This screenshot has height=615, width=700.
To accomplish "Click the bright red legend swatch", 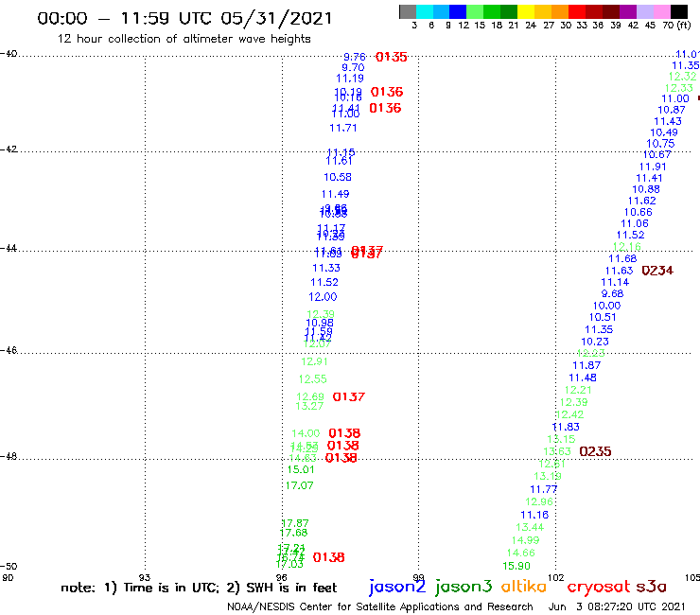I will tap(577, 11).
